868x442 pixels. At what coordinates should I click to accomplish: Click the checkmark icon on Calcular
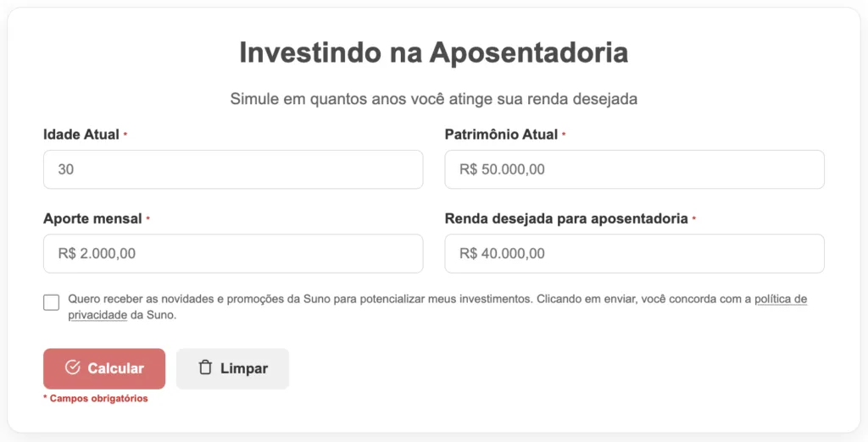pos(73,367)
